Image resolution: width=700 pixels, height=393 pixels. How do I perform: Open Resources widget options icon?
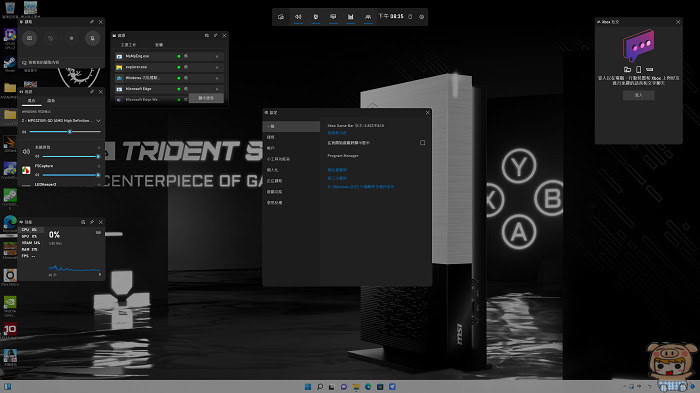pos(207,36)
